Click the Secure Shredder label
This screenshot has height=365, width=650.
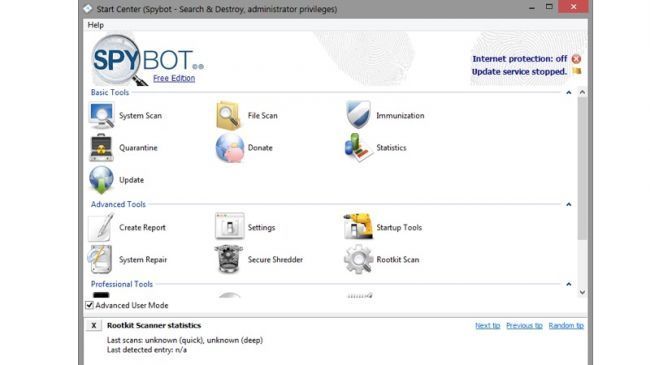275,260
